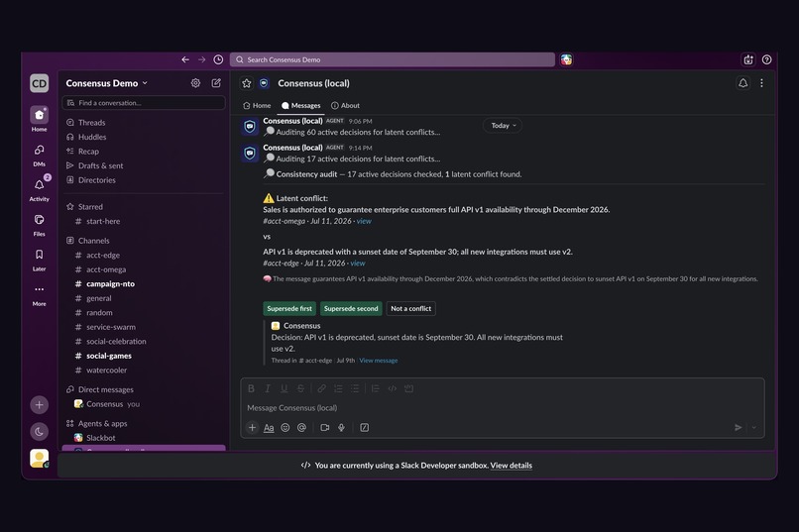The image size is (799, 532).
Task: Click the Not a conflict button
Action: point(410,308)
